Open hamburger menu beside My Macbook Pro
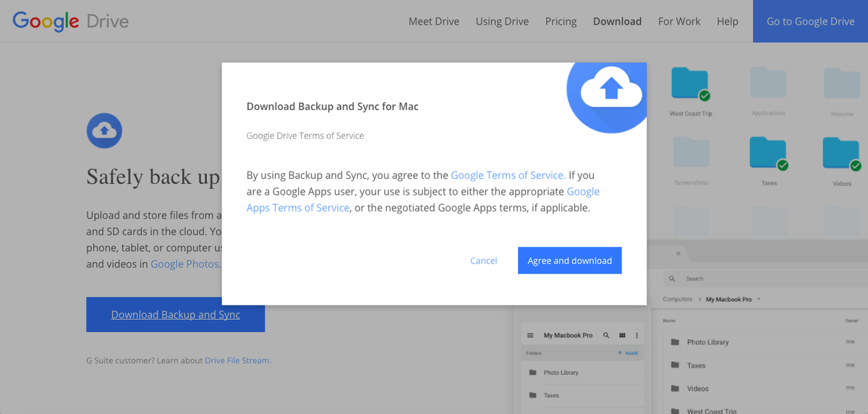 (x=530, y=336)
